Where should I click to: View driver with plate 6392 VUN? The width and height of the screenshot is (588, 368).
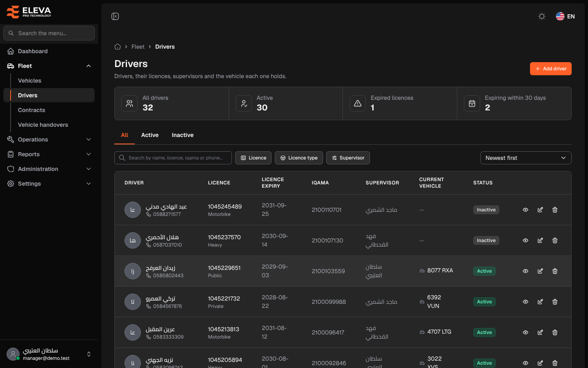[526, 302]
